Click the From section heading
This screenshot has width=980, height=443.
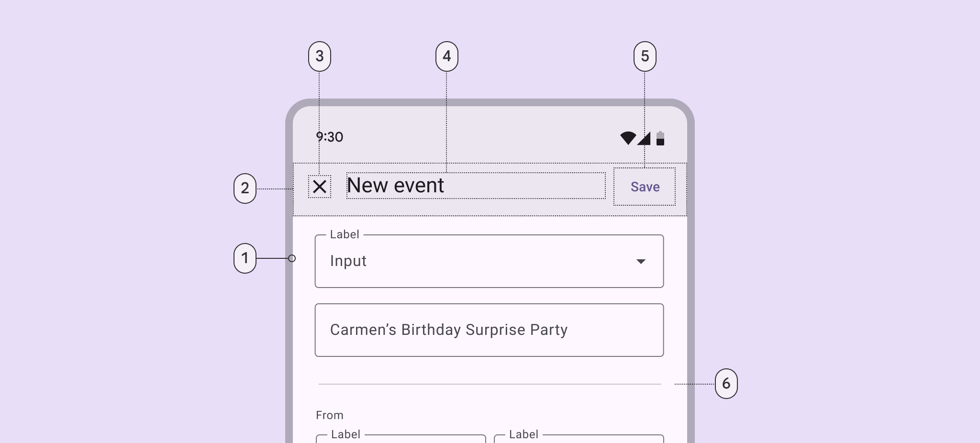coord(330,415)
